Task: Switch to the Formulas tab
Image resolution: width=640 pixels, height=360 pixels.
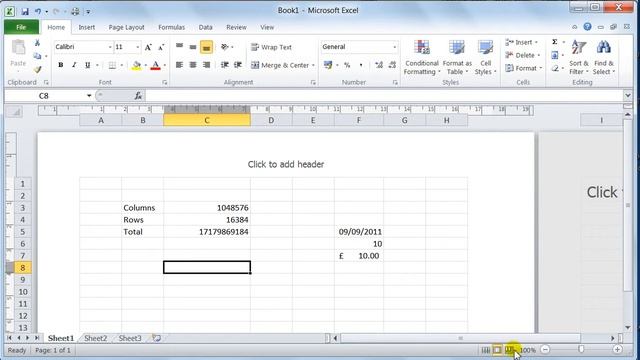Action: tap(171, 27)
